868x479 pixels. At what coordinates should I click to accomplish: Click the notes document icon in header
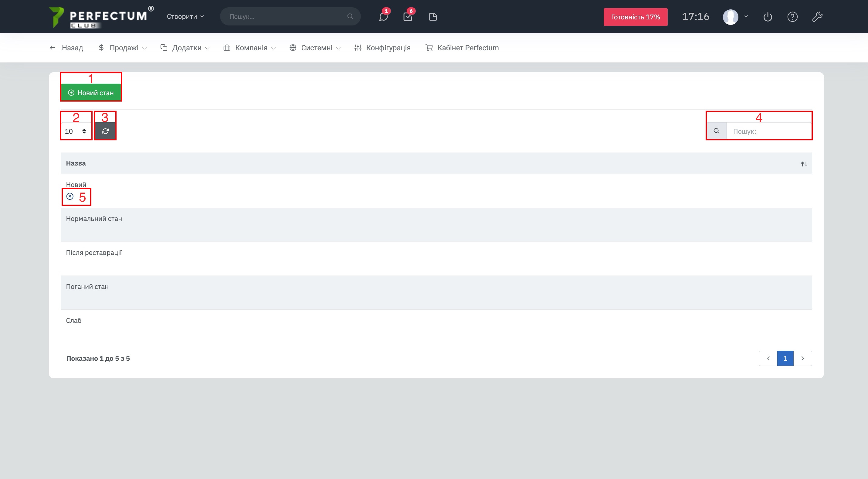(x=433, y=17)
